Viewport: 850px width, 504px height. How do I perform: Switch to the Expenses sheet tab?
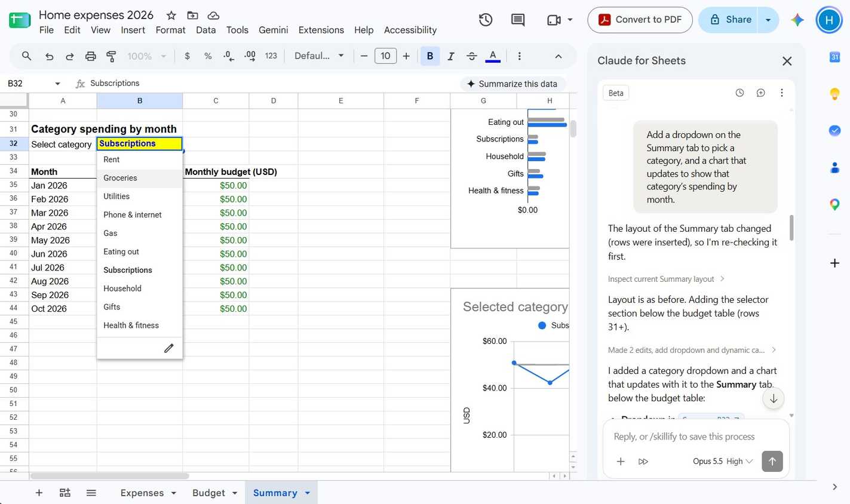(149, 493)
